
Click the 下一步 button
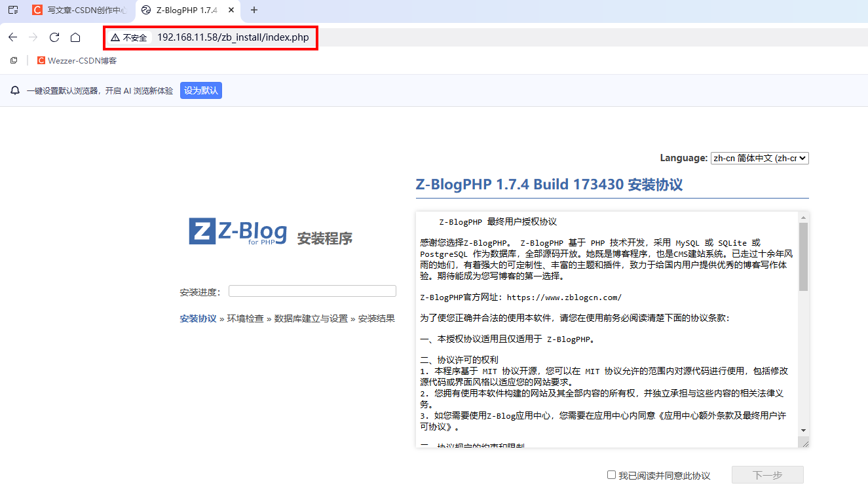pos(768,475)
